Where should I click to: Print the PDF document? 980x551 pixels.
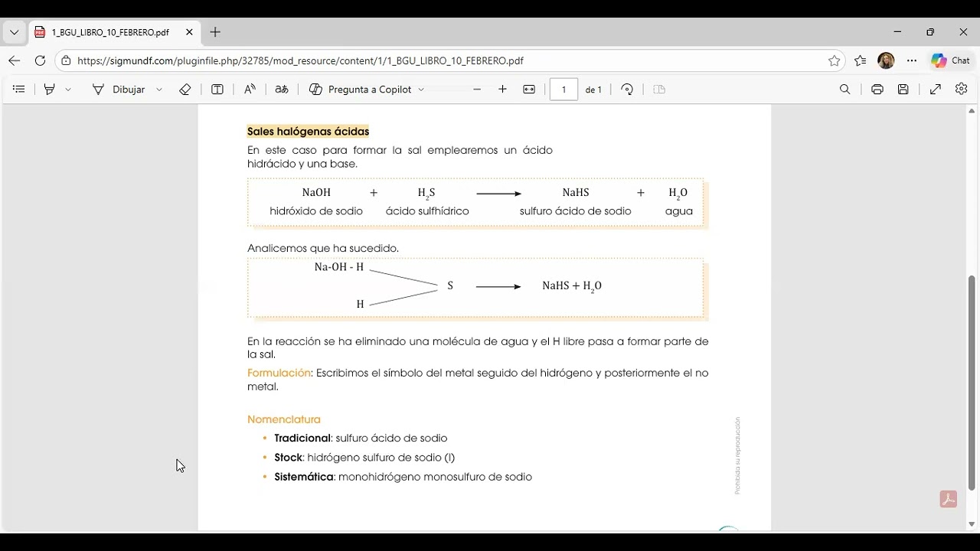point(877,90)
